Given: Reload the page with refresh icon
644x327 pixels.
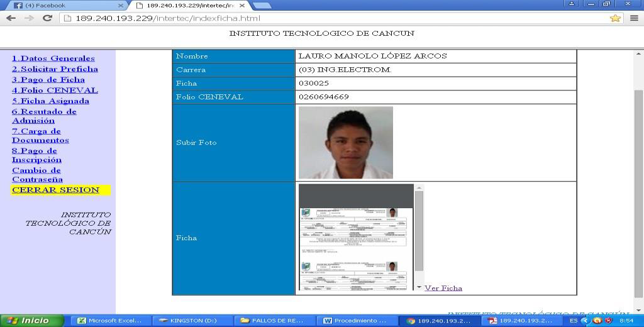Looking at the screenshot, I should pyautogui.click(x=47, y=18).
